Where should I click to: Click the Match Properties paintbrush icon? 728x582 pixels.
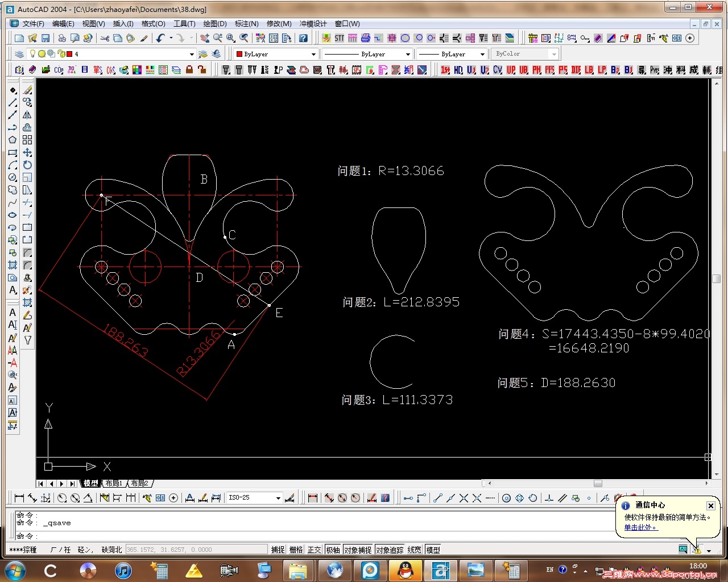[x=144, y=38]
